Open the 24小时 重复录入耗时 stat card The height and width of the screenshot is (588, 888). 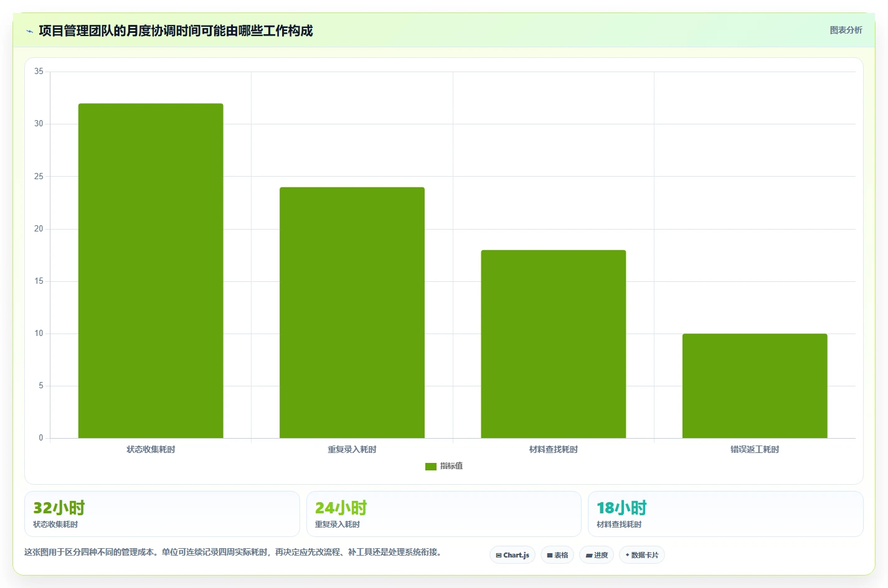click(x=444, y=514)
